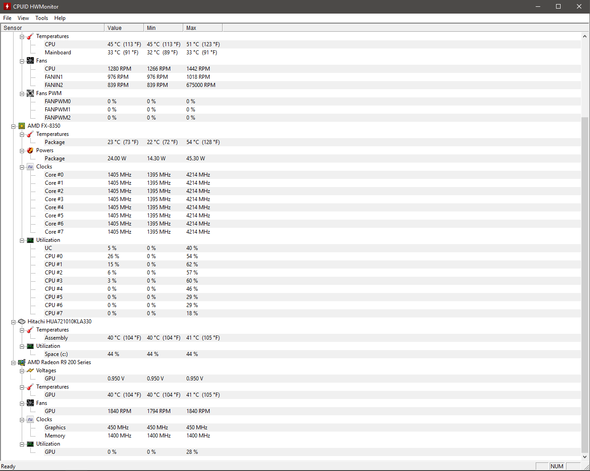Collapse the AMD FX-8350 Clocks group

22,167
